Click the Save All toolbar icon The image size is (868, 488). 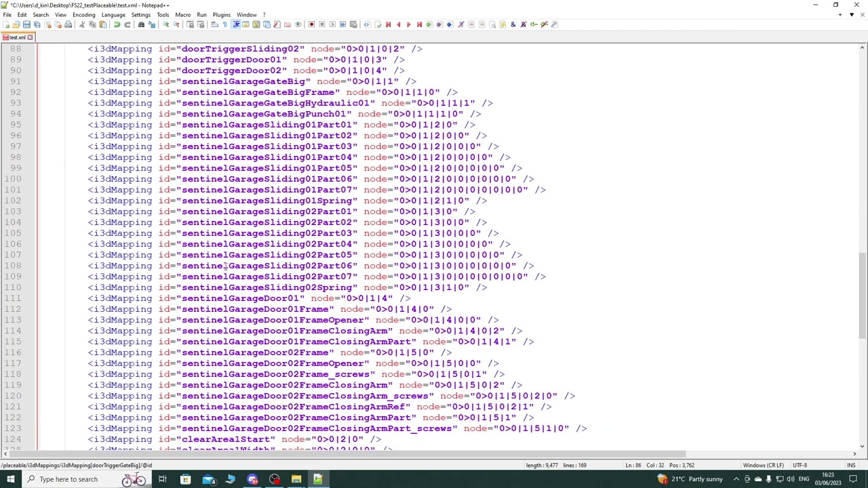coord(37,24)
